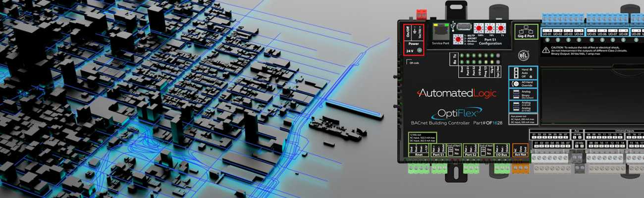
Task: Click the red power terminal block on top
Action: [422, 15]
